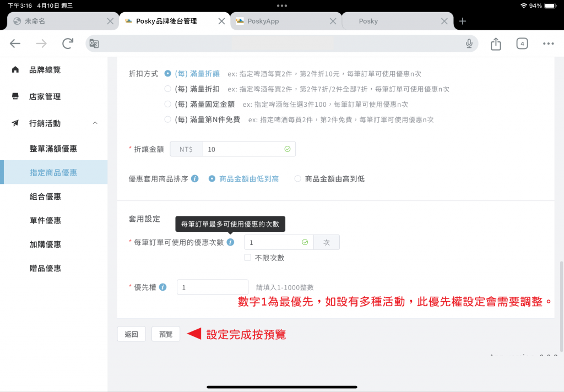
Task: Click the 返回 button
Action: coord(131,334)
